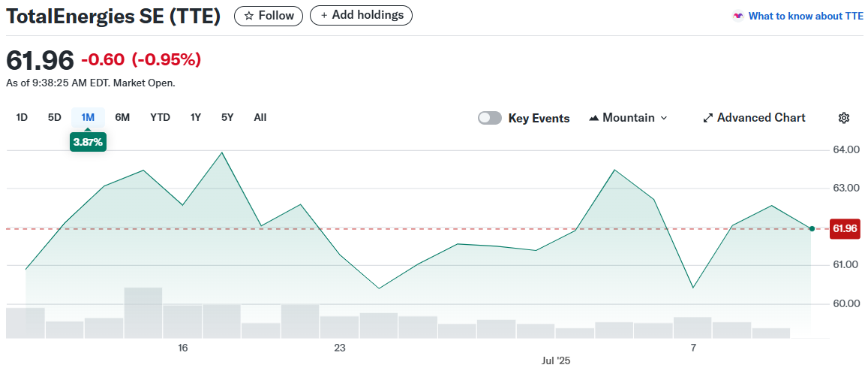Image resolution: width=868 pixels, height=371 pixels.
Task: Select the 1M time range
Action: coord(88,118)
